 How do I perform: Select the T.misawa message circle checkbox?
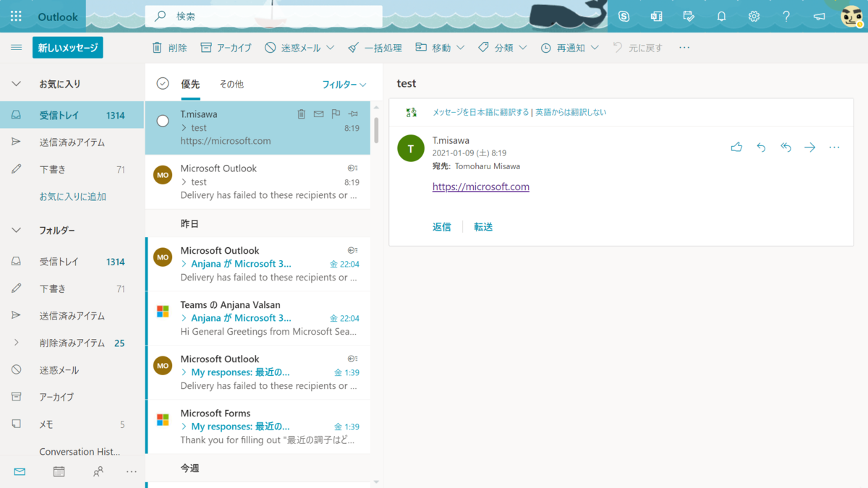pos(163,121)
